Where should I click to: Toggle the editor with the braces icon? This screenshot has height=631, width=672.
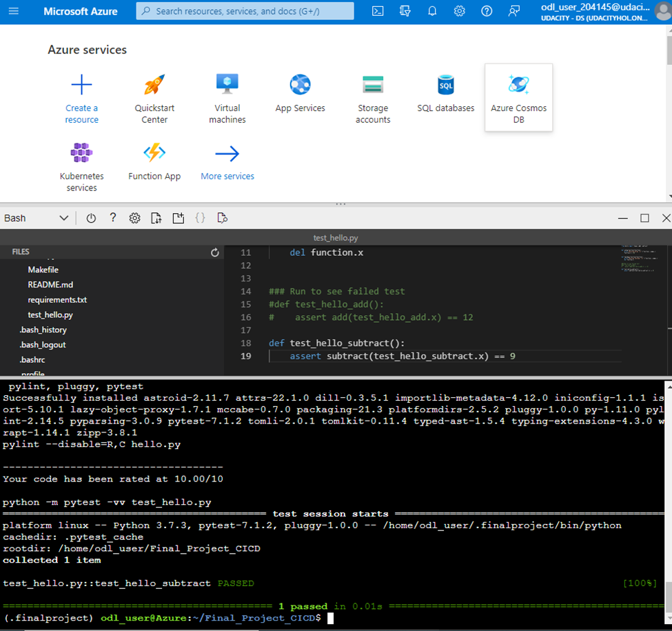pos(200,218)
